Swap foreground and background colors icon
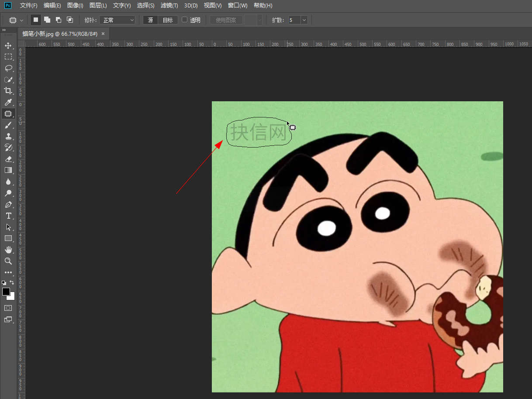The width and height of the screenshot is (532, 399). (12, 282)
